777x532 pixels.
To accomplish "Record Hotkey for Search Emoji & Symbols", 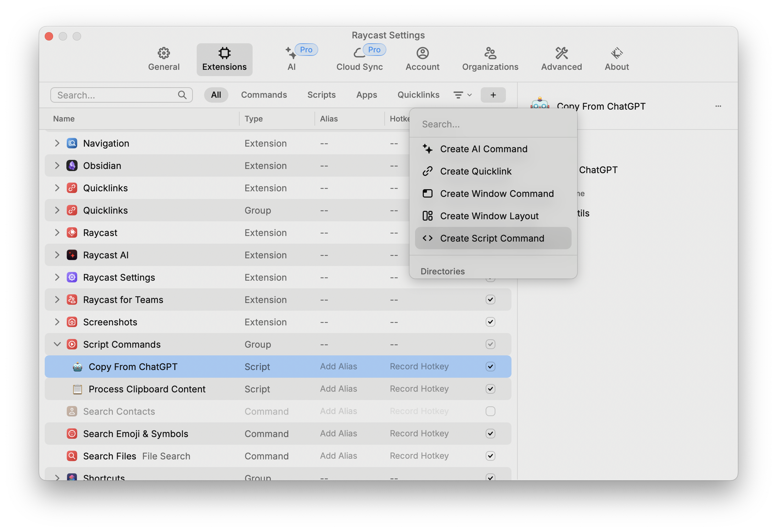I will [x=419, y=434].
